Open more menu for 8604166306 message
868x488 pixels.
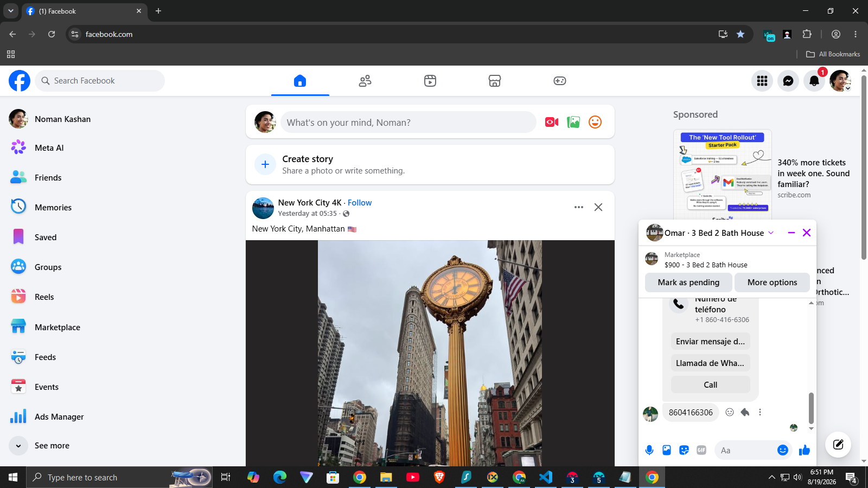(760, 412)
